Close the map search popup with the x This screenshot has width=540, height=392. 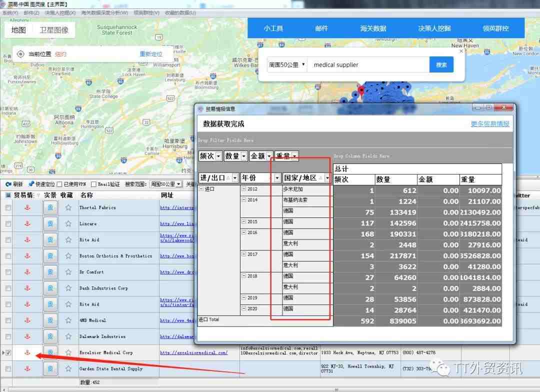pyautogui.click(x=461, y=51)
